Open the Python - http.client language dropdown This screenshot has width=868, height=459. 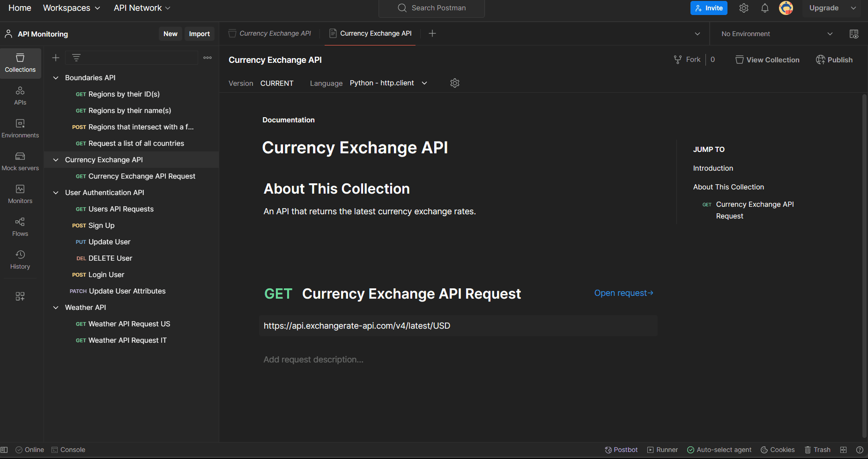pos(388,83)
